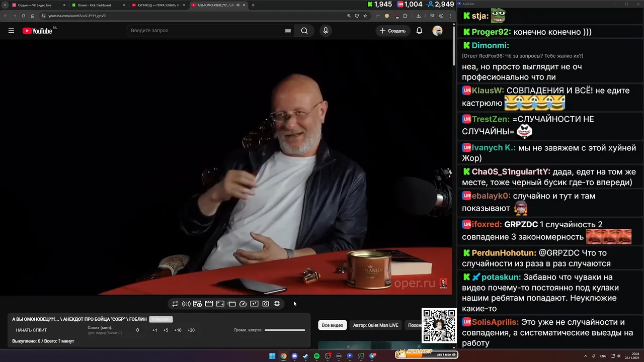
Task: Select Автор: Quiet Man LIVE chip
Action: coord(375,325)
